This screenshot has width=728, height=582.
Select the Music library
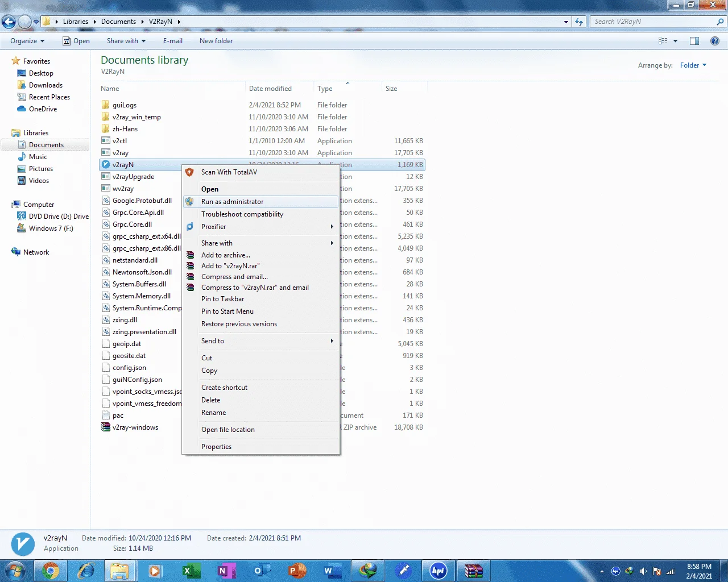(x=38, y=157)
